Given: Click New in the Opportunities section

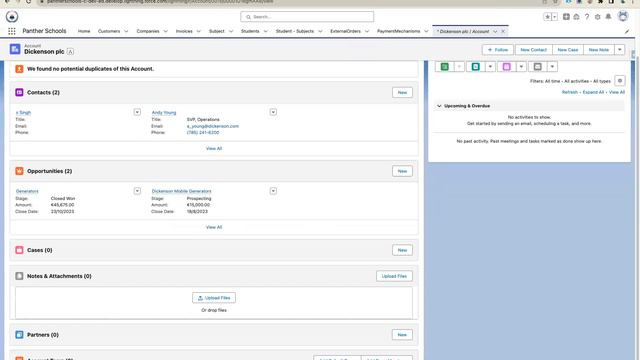Looking at the screenshot, I should point(402,171).
